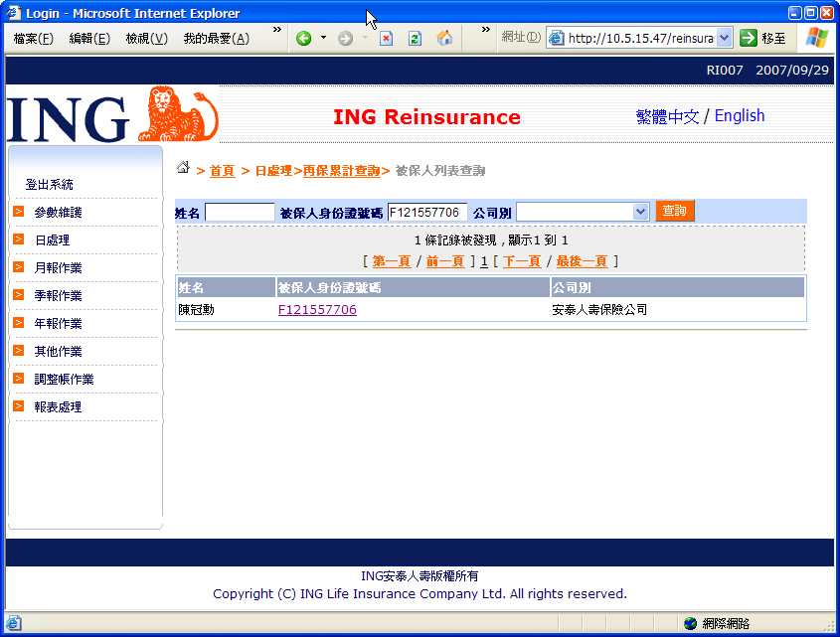Open the 月報作業 sidebar item
The width and height of the screenshot is (840, 637).
point(58,268)
